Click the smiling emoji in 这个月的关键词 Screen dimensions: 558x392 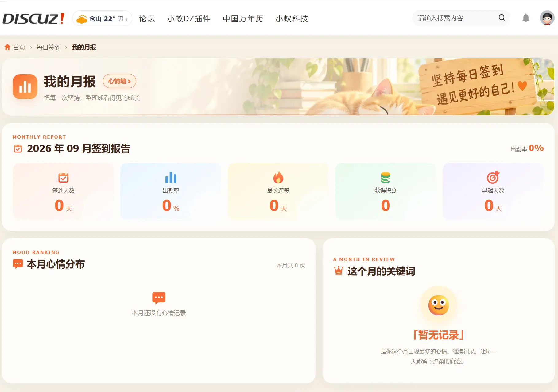pos(439,305)
